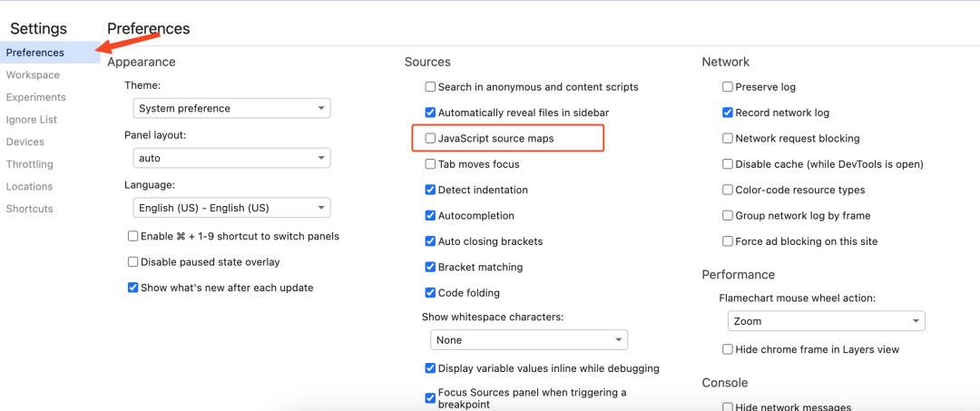The height and width of the screenshot is (411, 980).
Task: Check Disable paused state overlay
Action: (132, 262)
